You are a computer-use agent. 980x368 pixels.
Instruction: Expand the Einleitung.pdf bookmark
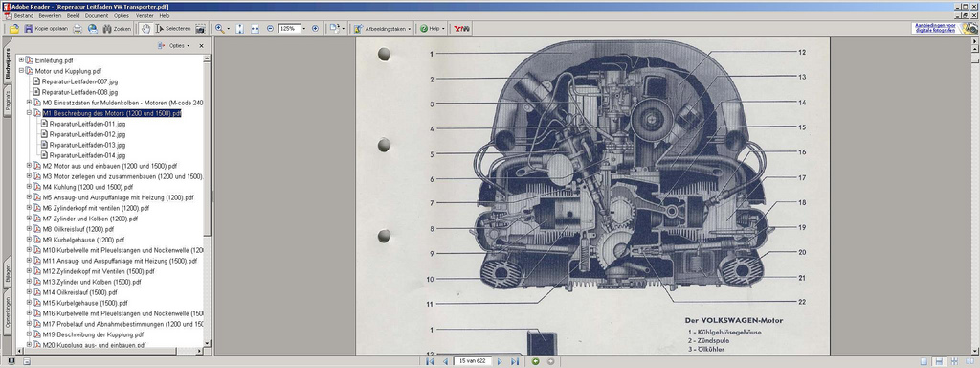(x=21, y=60)
